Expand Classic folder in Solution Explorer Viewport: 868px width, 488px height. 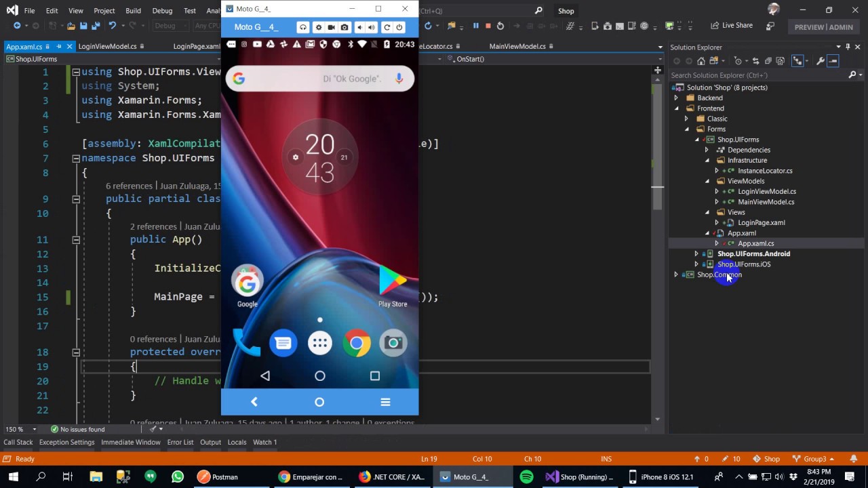click(x=686, y=119)
